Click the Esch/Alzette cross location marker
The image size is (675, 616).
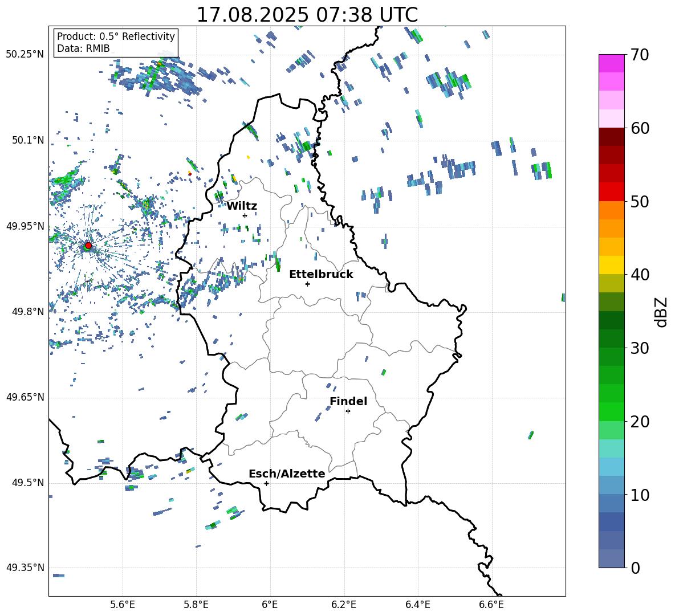tap(266, 483)
